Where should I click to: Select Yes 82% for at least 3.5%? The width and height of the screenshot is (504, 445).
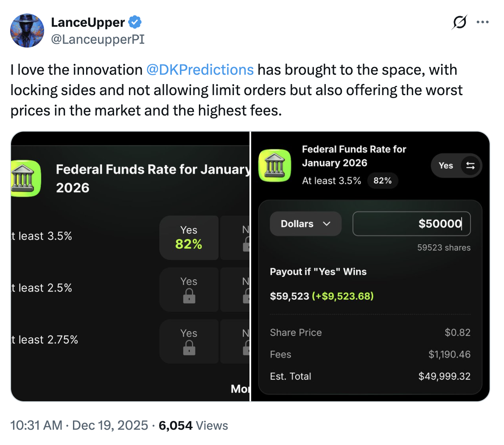[x=189, y=238]
